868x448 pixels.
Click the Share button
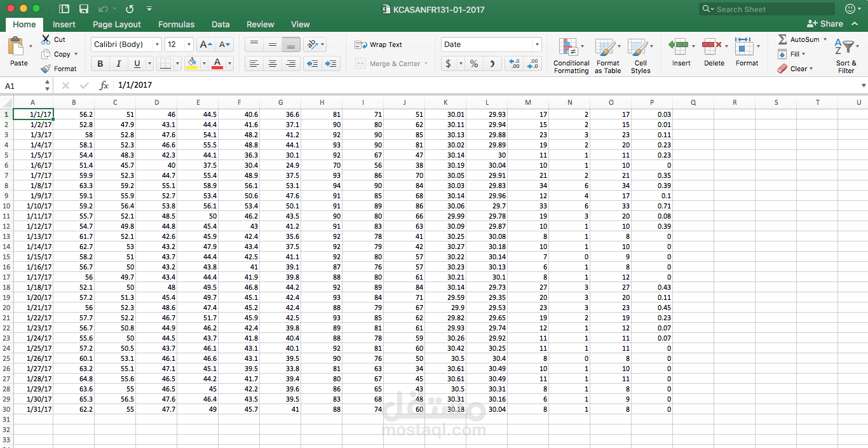pos(825,24)
